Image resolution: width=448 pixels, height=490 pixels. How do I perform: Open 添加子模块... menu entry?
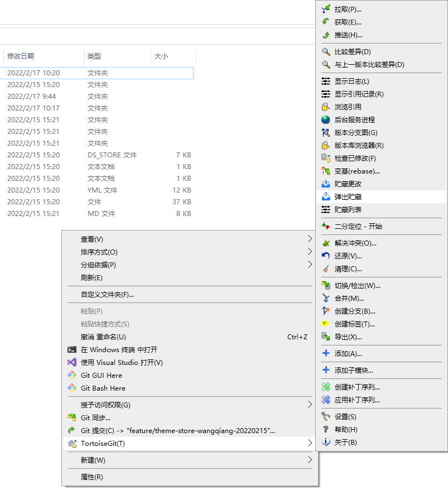tap(382, 371)
